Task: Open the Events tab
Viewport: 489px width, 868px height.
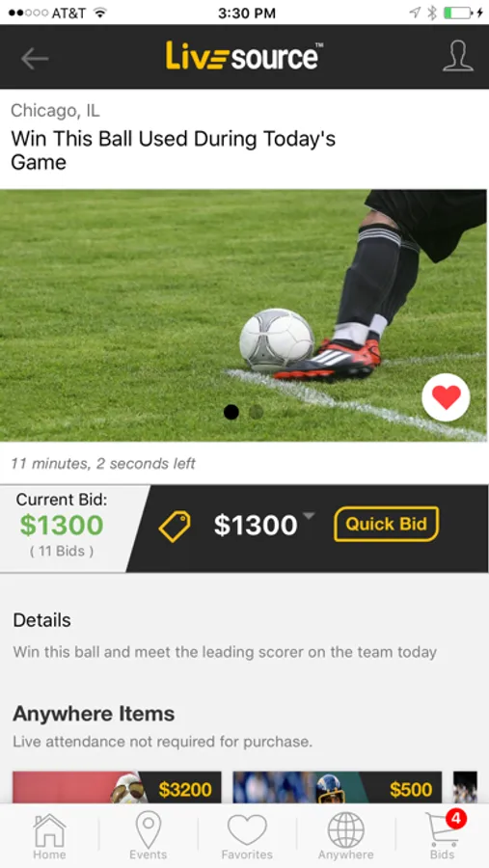Action: coord(148,836)
